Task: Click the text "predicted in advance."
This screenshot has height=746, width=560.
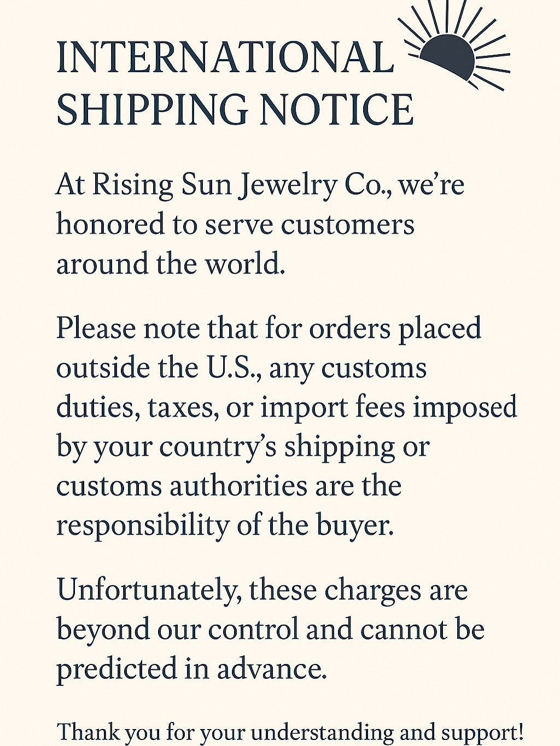Action: (x=191, y=669)
